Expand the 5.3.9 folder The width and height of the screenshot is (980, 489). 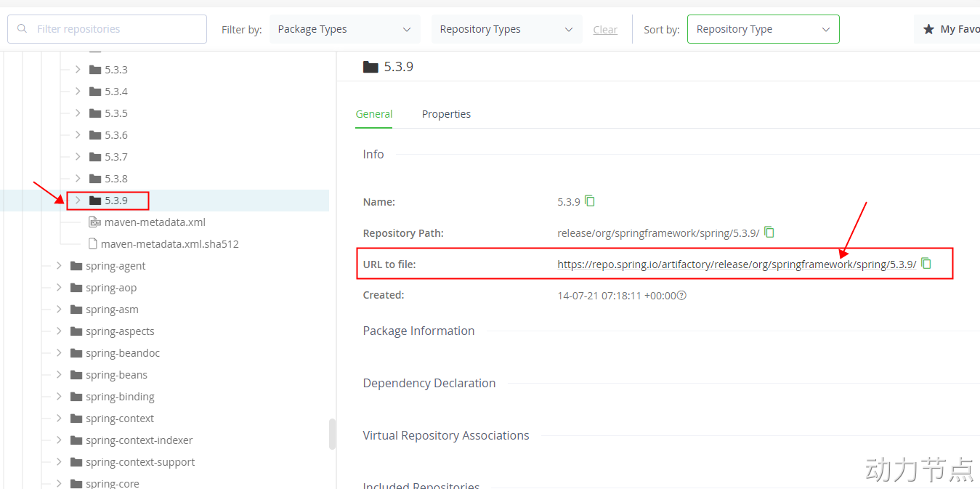click(78, 201)
